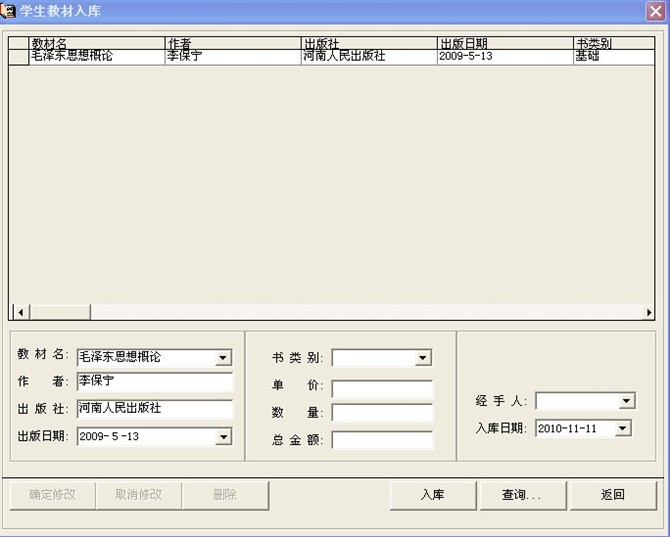Viewport: 670px width, 537px height.
Task: Click the disabled 删除 button
Action: [x=225, y=495]
